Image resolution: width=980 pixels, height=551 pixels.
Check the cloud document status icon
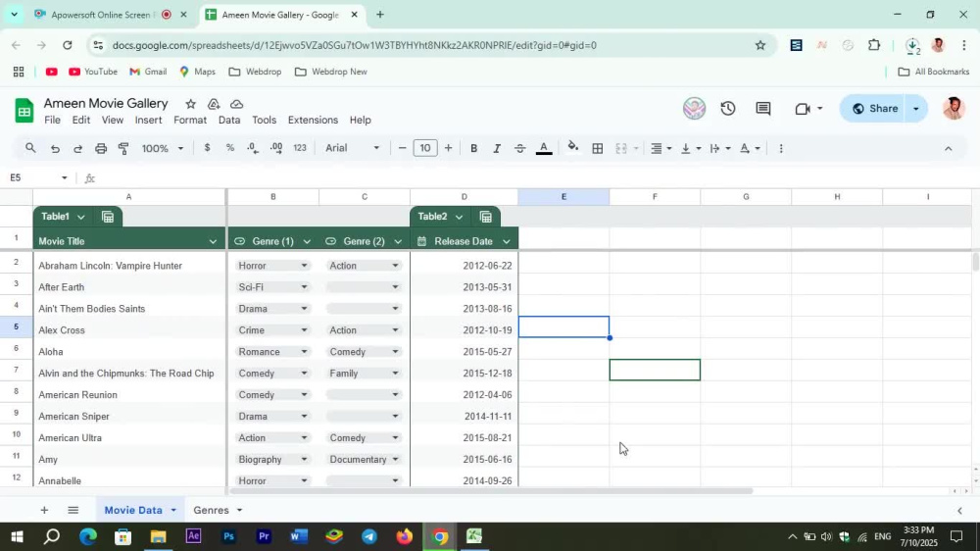pyautogui.click(x=236, y=104)
